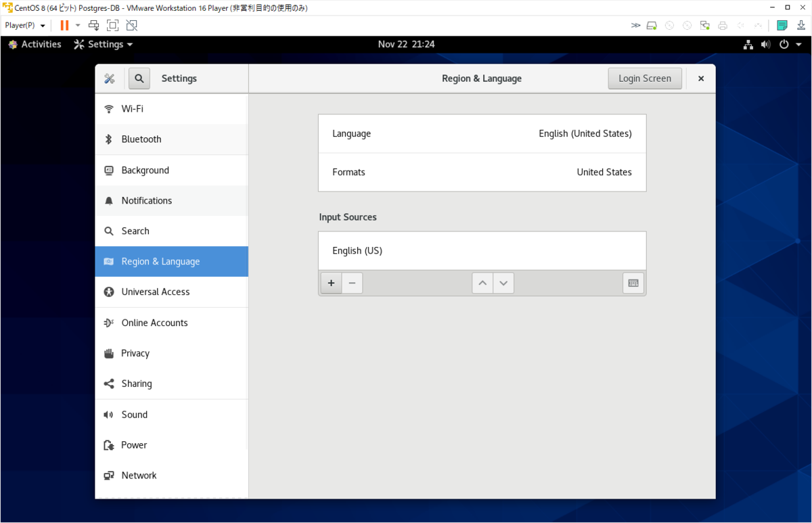Open the Sharing settings panel
Image resolution: width=812 pixels, height=523 pixels.
[172, 384]
